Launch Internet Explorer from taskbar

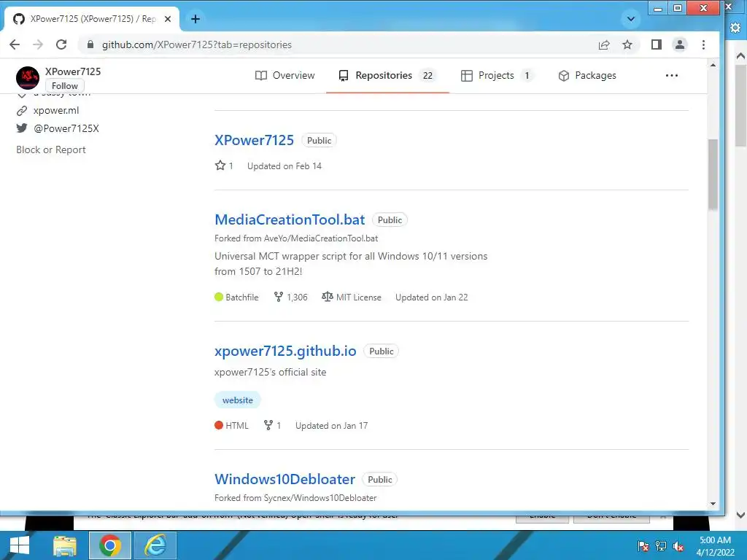click(x=155, y=545)
